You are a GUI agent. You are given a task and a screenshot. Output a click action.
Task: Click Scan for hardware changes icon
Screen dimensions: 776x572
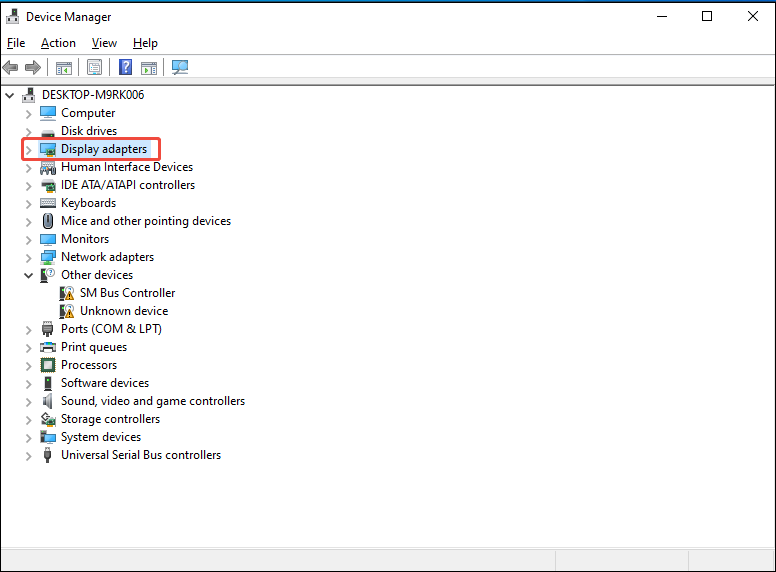180,67
